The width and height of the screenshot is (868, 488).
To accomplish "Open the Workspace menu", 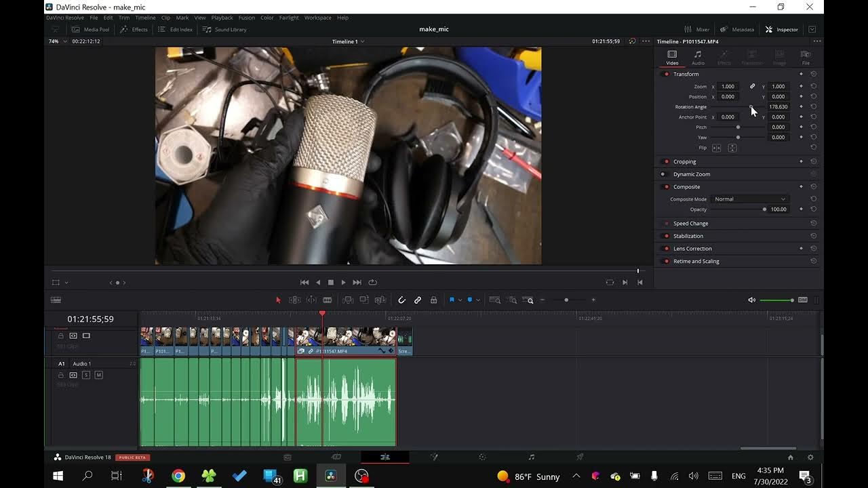I will [318, 18].
